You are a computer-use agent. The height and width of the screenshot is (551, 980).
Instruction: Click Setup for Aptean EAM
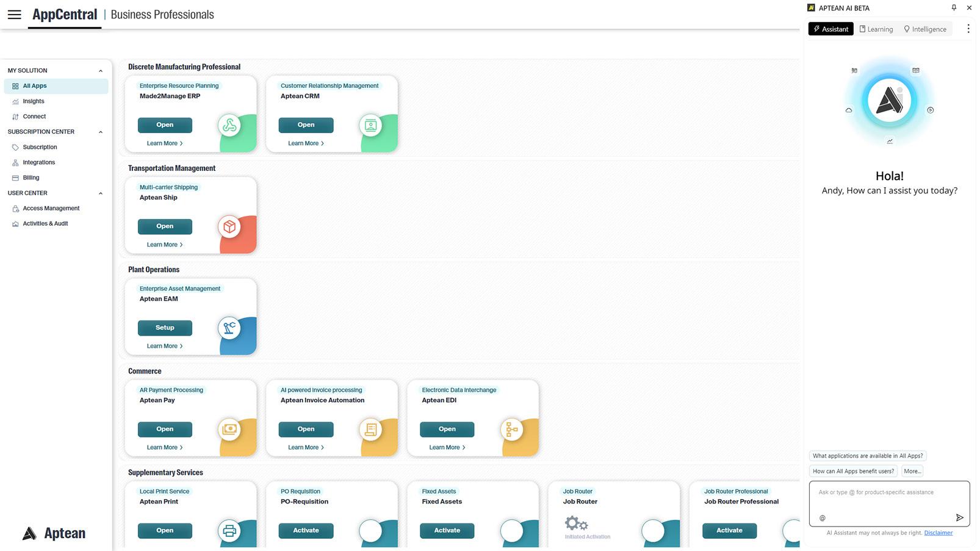click(x=165, y=328)
